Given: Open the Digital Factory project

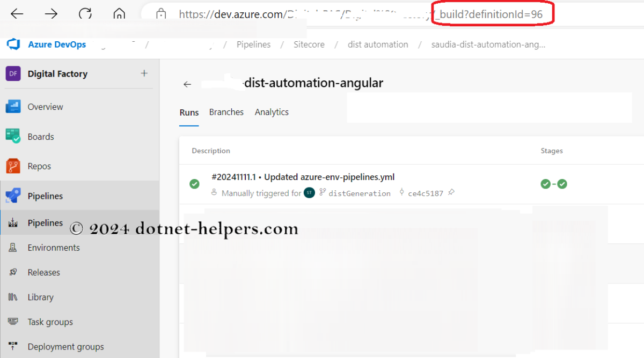Looking at the screenshot, I should pos(57,74).
